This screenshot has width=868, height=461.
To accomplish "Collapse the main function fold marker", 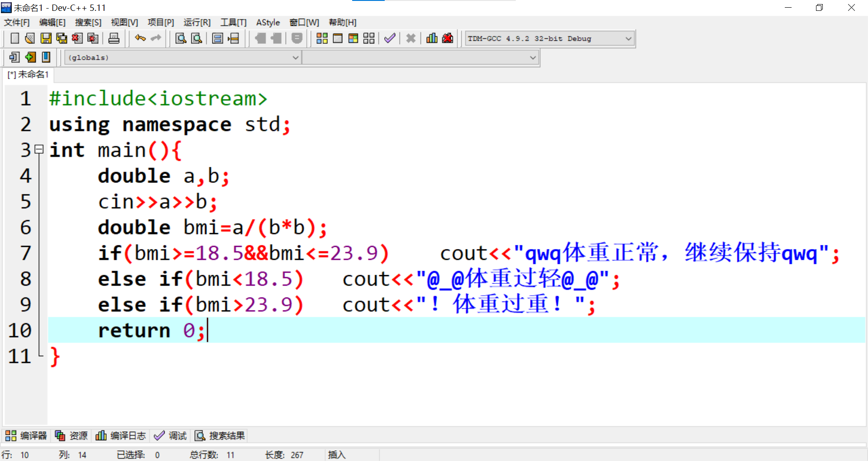I will pyautogui.click(x=39, y=149).
